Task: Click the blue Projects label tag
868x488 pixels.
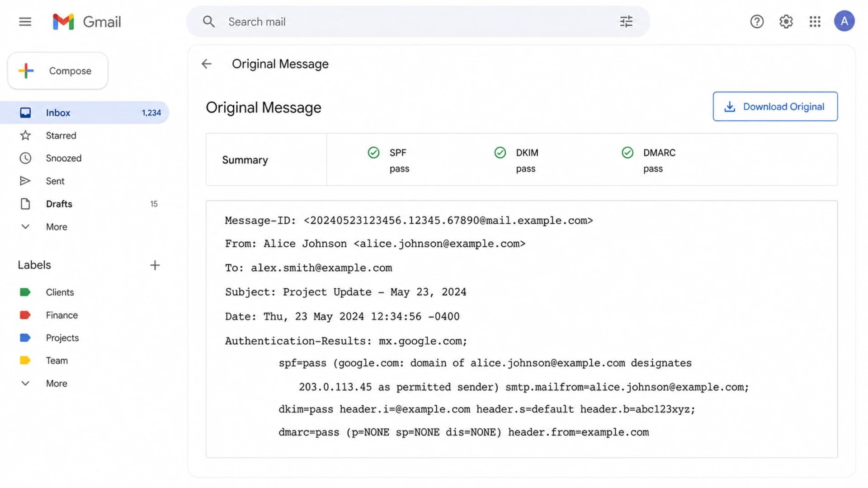Action: pyautogui.click(x=25, y=338)
